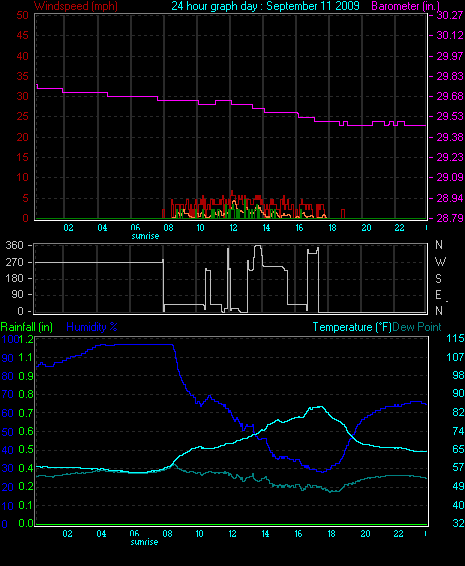The height and width of the screenshot is (566, 465).
Task: Click the Barometer (in.) axis title
Action: 405,6
